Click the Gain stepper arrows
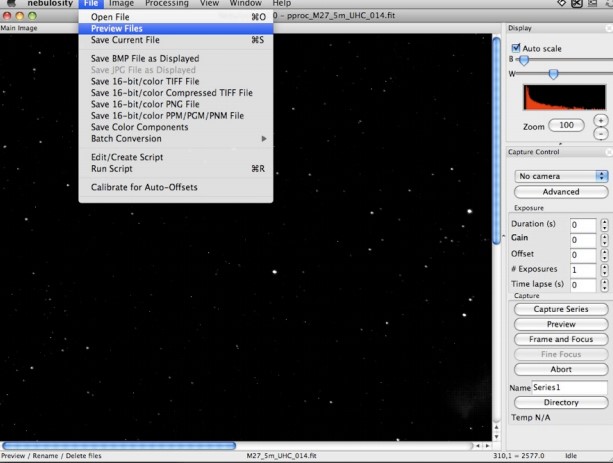 [x=604, y=241]
